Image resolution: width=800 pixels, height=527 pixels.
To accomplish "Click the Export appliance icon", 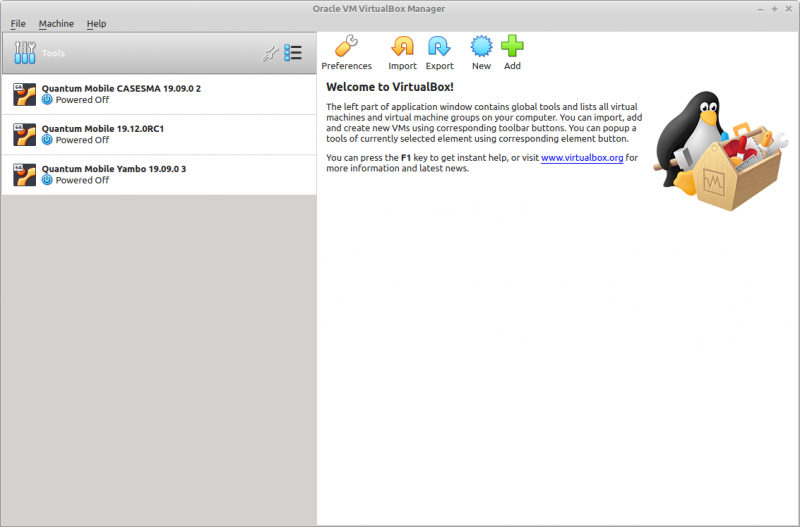I will [x=439, y=46].
